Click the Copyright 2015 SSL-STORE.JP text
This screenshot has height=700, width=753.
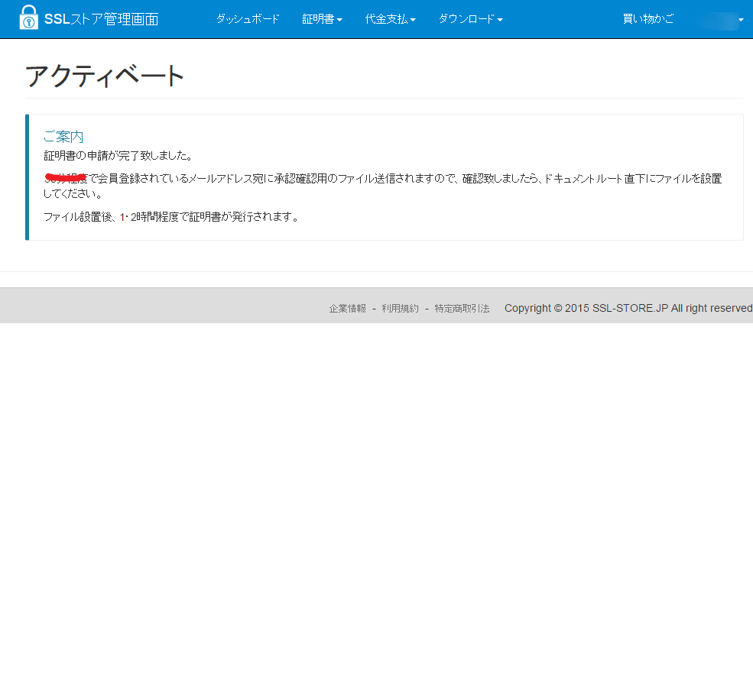coord(628,308)
